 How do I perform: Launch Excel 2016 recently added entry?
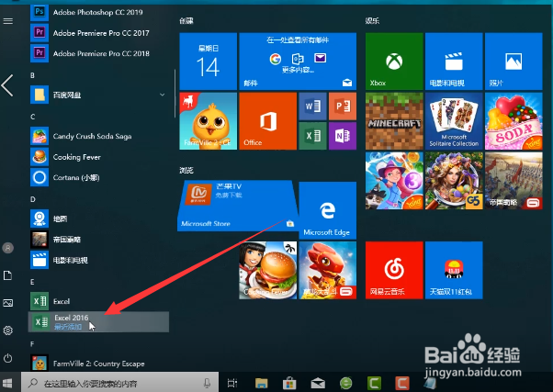tap(99, 322)
